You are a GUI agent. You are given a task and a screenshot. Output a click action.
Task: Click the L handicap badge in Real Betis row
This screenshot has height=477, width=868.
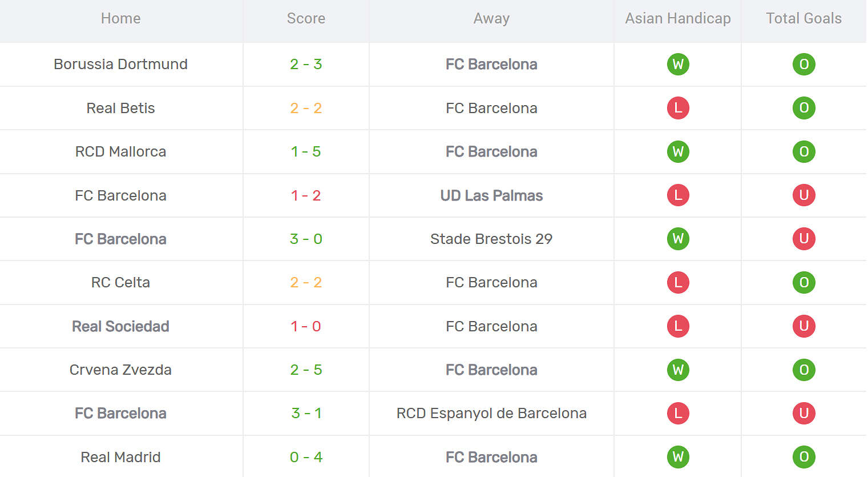[x=678, y=108]
